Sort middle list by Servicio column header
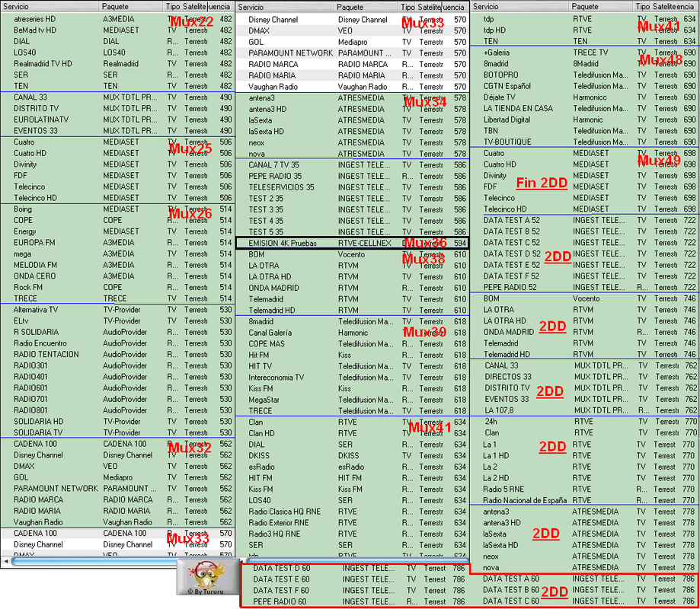Viewport: 700px width, 609px height. click(286, 7)
